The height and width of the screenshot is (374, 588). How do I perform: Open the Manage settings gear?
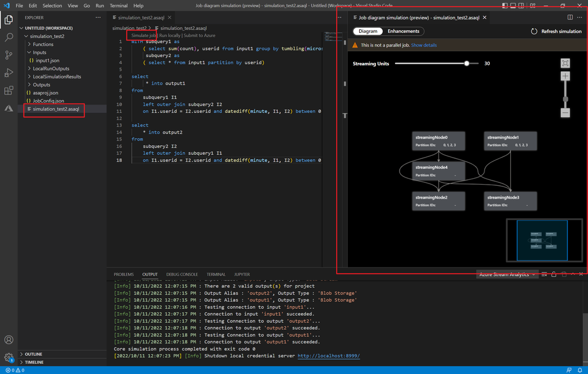click(x=9, y=357)
